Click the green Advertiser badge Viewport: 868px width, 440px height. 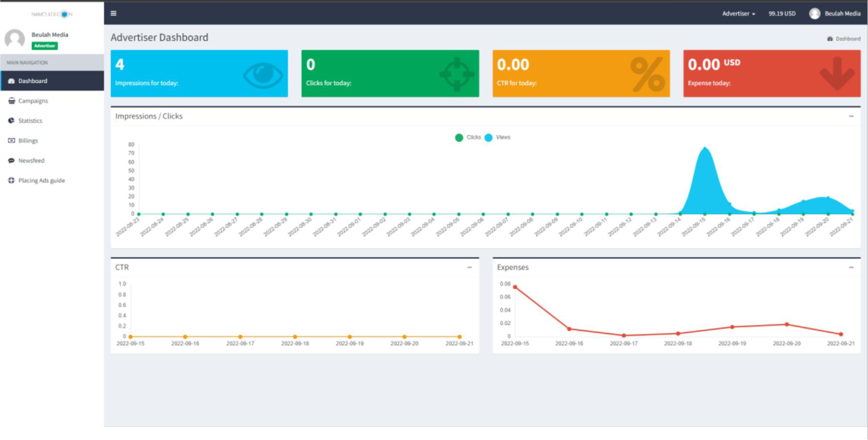[x=45, y=46]
